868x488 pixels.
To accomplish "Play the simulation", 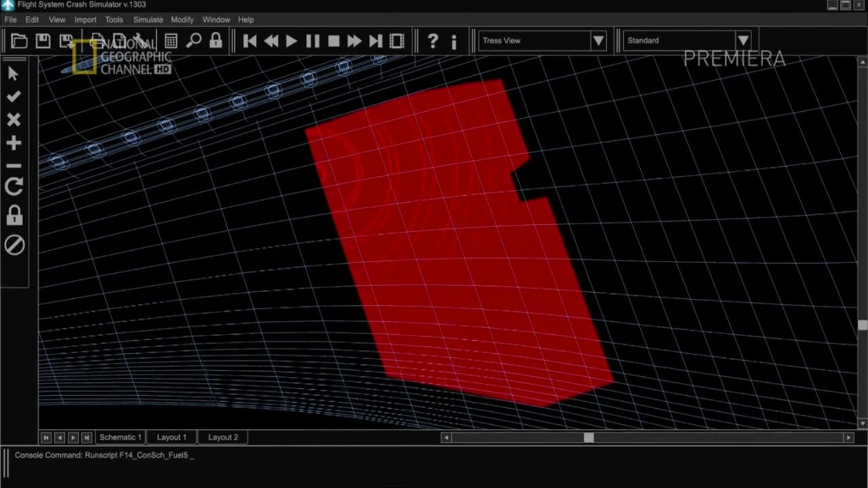I will [x=292, y=41].
